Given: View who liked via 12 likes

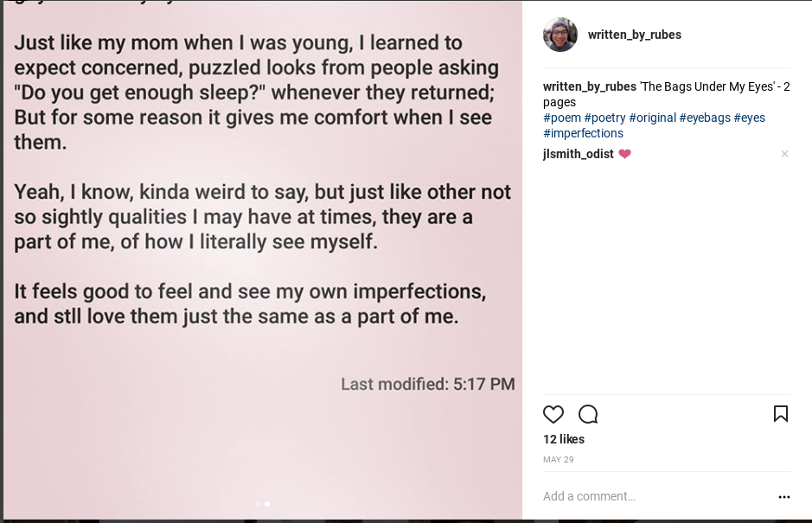Looking at the screenshot, I should pyautogui.click(x=564, y=439).
